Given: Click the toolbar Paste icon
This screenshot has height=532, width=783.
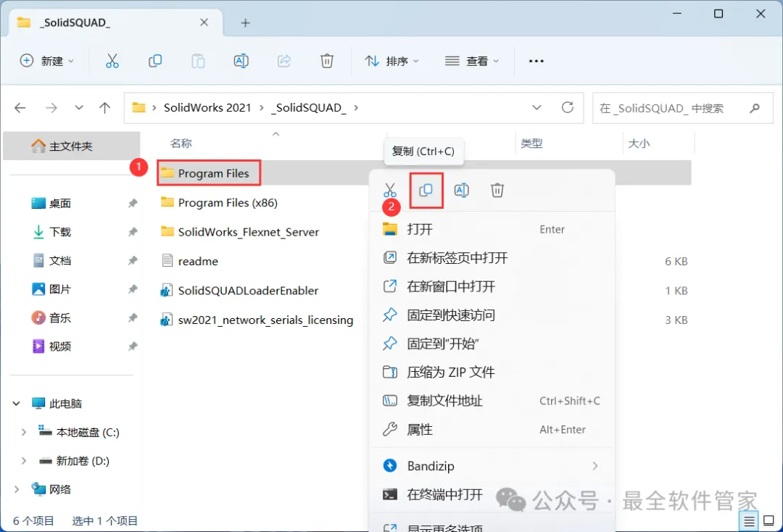Looking at the screenshot, I should (198, 61).
